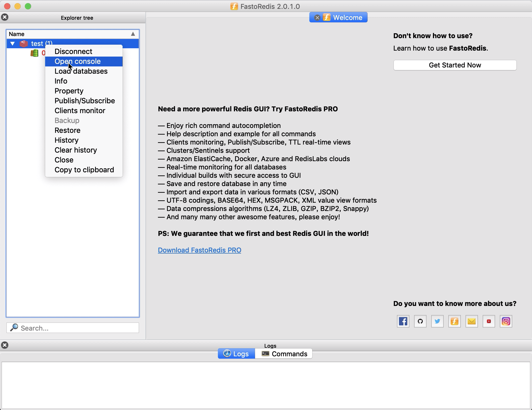Open the YouTube icon
Viewport: 532px width, 410px height.
(489, 321)
